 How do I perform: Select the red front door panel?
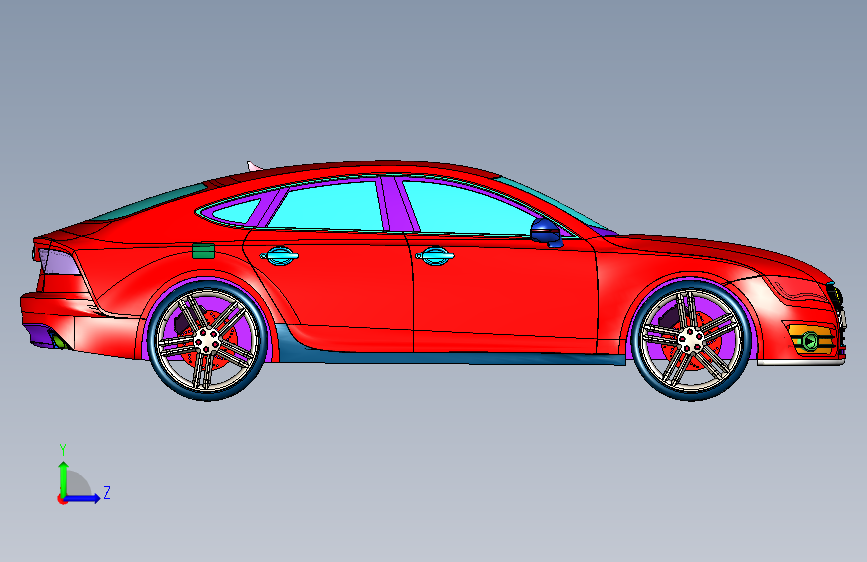(x=503, y=293)
